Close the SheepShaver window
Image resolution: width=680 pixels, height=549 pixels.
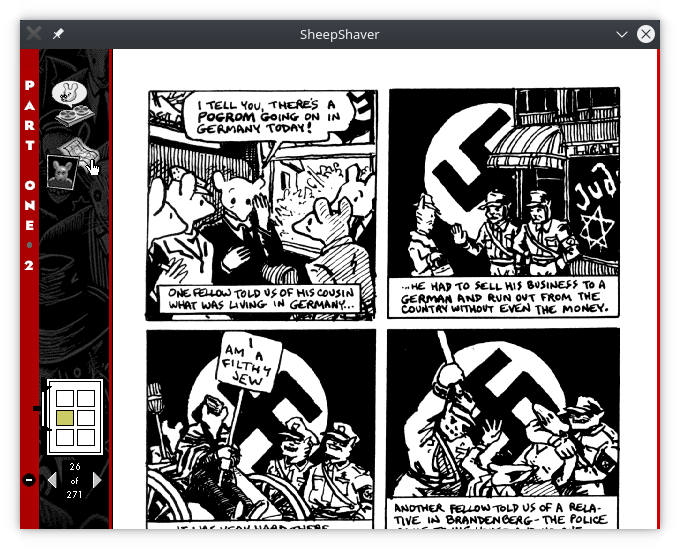[x=646, y=34]
